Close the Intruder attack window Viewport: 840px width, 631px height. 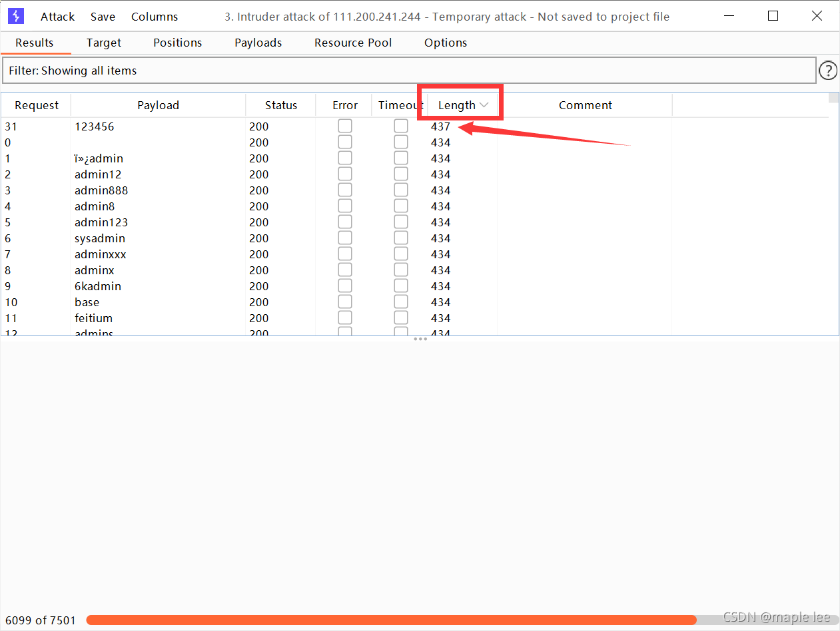pos(817,16)
